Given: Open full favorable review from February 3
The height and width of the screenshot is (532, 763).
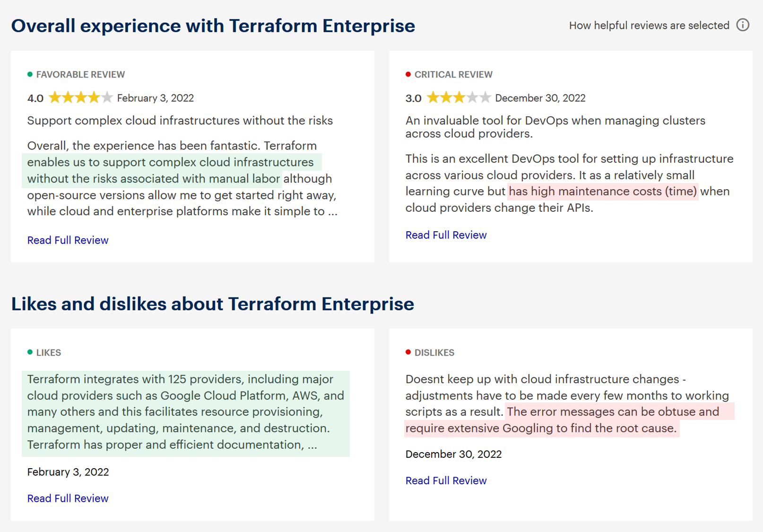Looking at the screenshot, I should [68, 240].
